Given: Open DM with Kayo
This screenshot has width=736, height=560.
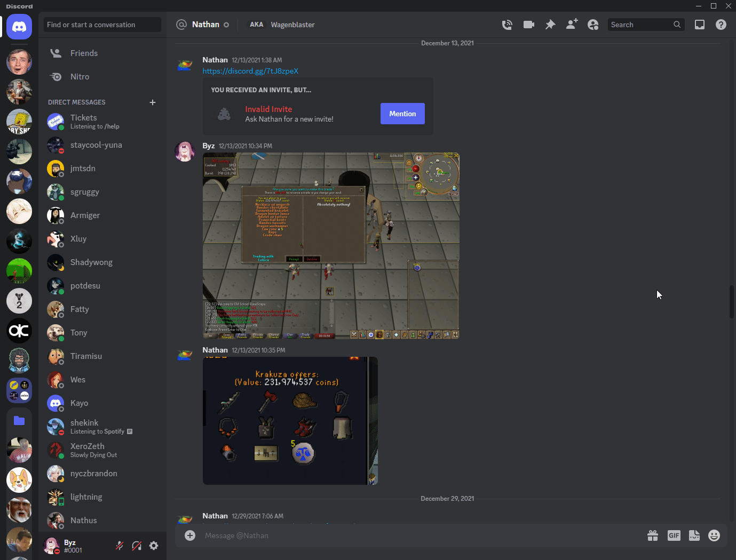Looking at the screenshot, I should (102, 403).
